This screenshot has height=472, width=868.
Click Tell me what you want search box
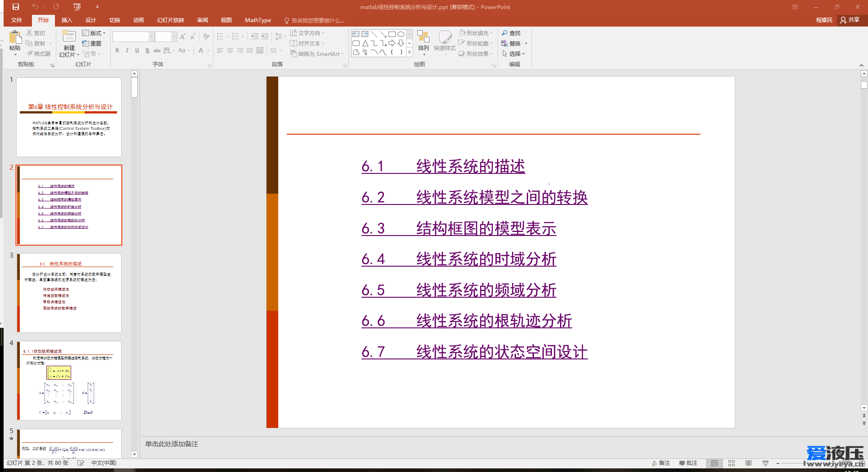click(315, 20)
